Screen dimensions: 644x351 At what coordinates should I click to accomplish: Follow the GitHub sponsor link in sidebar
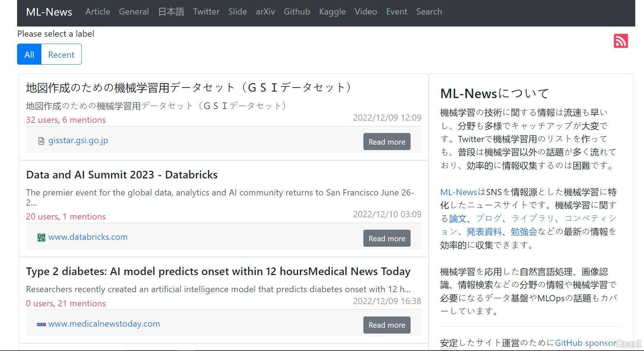point(585,343)
